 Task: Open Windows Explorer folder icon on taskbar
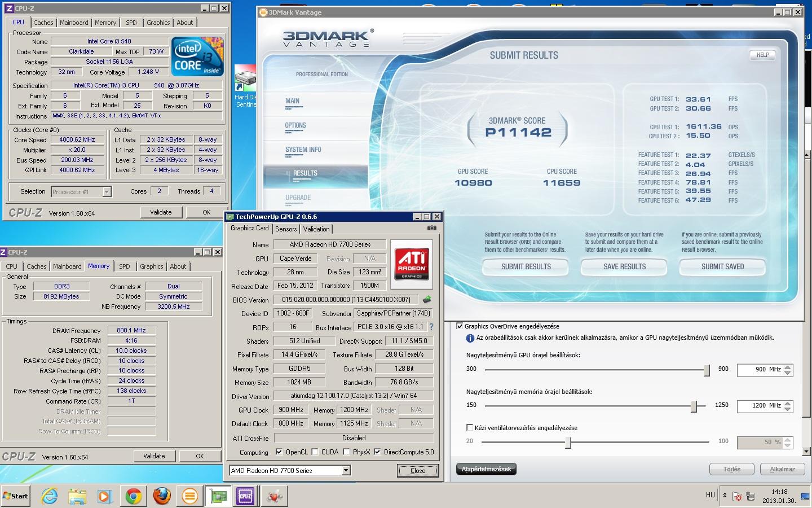coord(77,496)
